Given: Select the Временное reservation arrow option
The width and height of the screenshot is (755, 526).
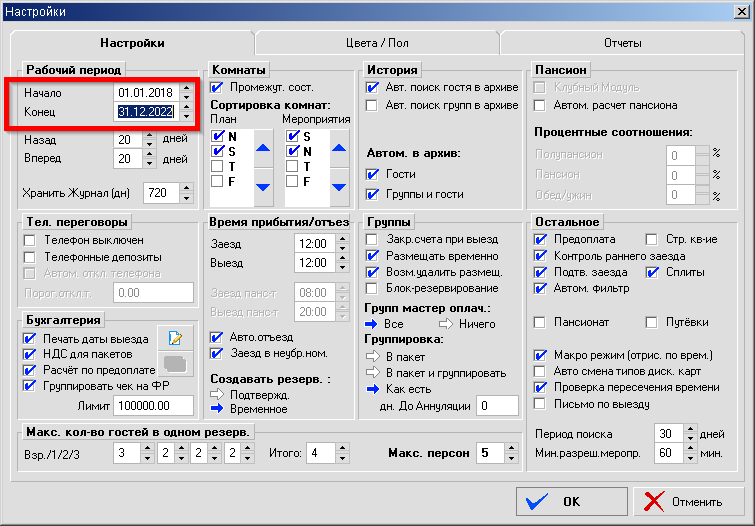Looking at the screenshot, I should tap(217, 411).
